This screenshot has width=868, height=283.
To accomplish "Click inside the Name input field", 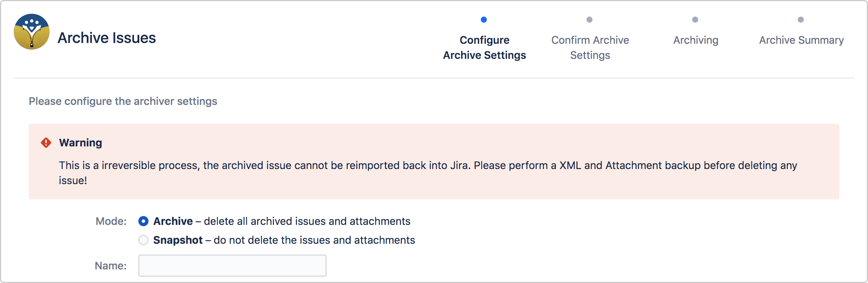I will (232, 265).
